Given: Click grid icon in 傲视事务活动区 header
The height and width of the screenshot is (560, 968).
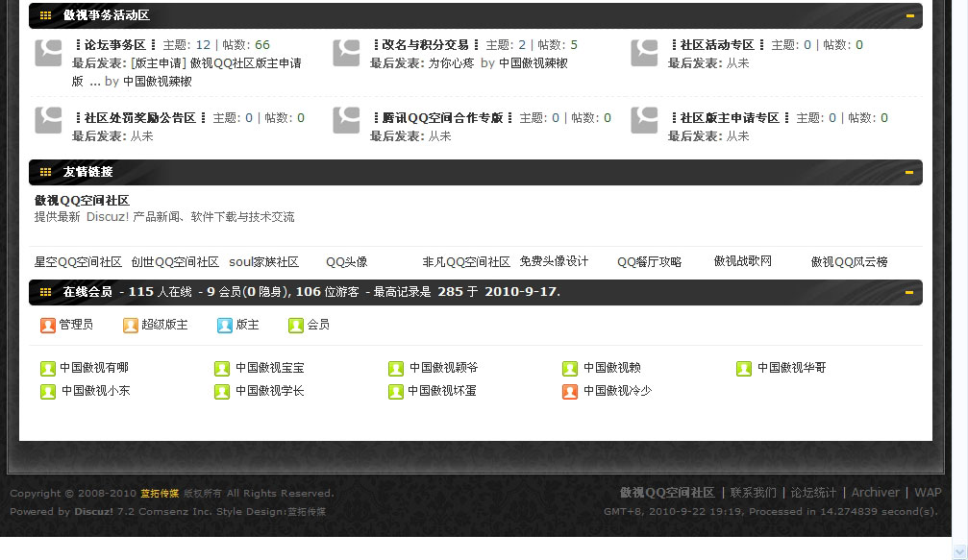Looking at the screenshot, I should pos(46,15).
